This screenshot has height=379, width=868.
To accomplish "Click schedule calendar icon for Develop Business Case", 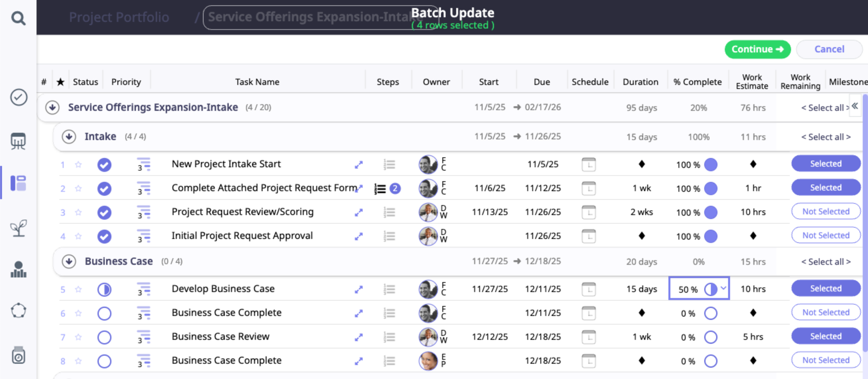I will pyautogui.click(x=588, y=289).
